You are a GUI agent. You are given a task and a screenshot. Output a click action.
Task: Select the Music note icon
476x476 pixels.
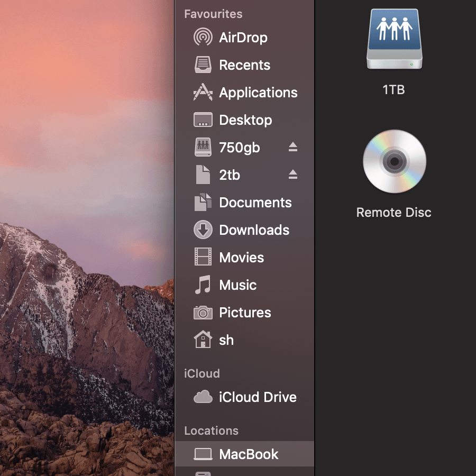click(x=203, y=285)
